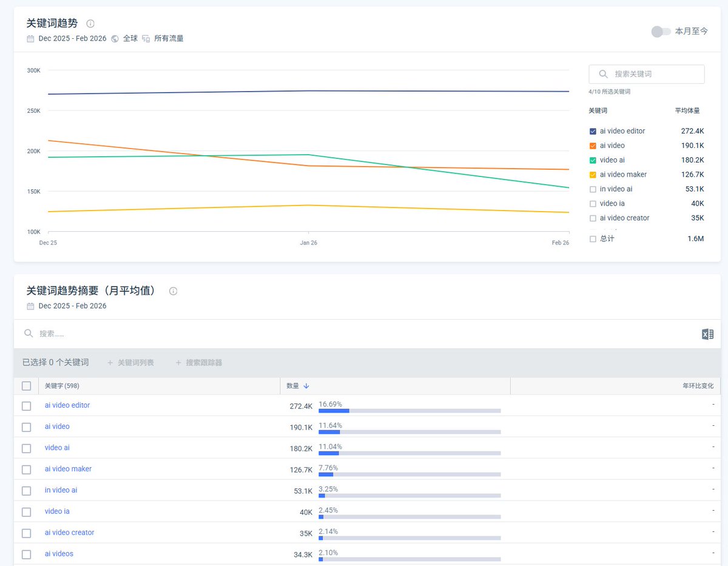Click the 7.76% share bar for ai video maker
Image resolution: width=728 pixels, height=566 pixels.
[x=409, y=474]
